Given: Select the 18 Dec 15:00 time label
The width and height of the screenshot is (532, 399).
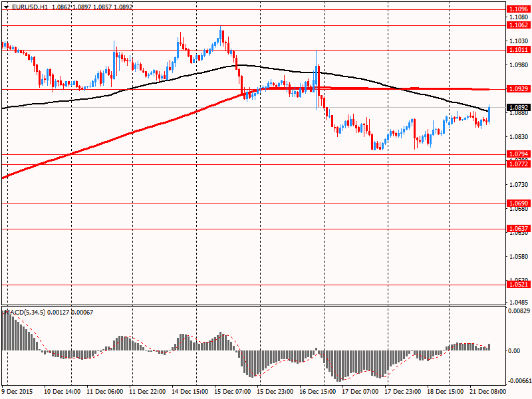Looking at the screenshot, I should pyautogui.click(x=446, y=391).
